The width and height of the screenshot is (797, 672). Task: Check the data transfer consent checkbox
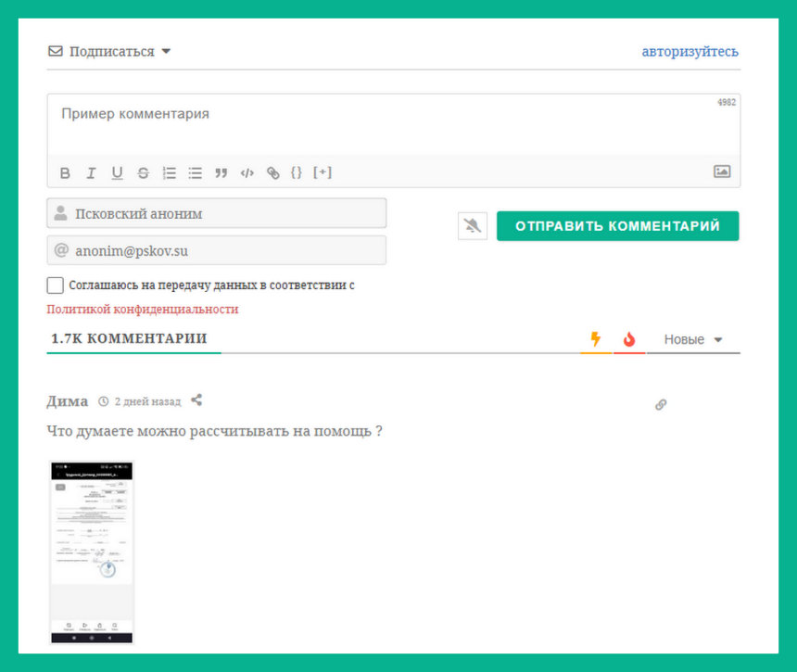coord(56,285)
